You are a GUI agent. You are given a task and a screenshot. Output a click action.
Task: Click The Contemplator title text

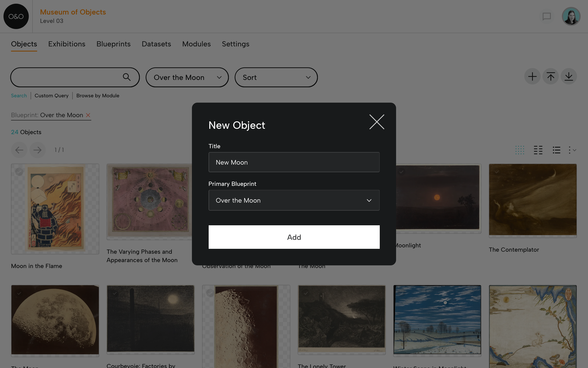[514, 249]
